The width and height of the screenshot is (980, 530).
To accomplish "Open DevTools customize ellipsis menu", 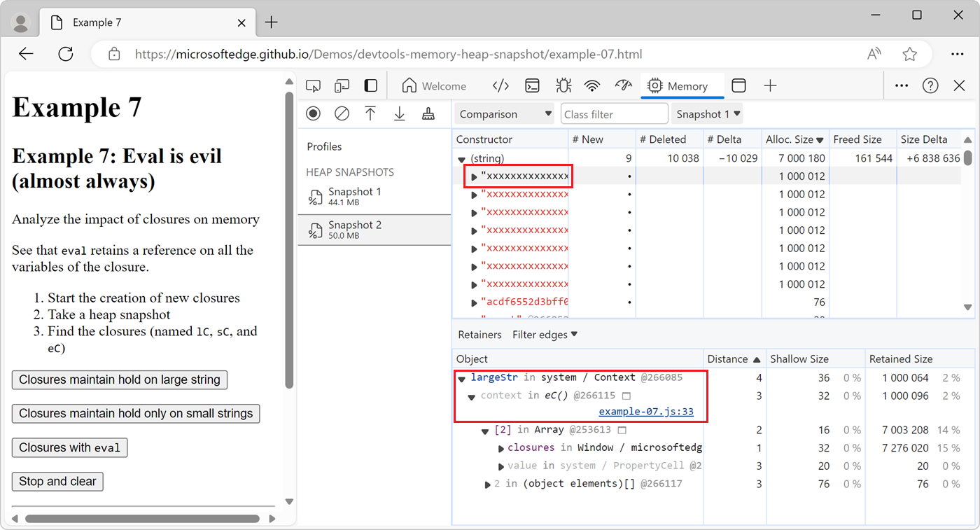I will 902,86.
